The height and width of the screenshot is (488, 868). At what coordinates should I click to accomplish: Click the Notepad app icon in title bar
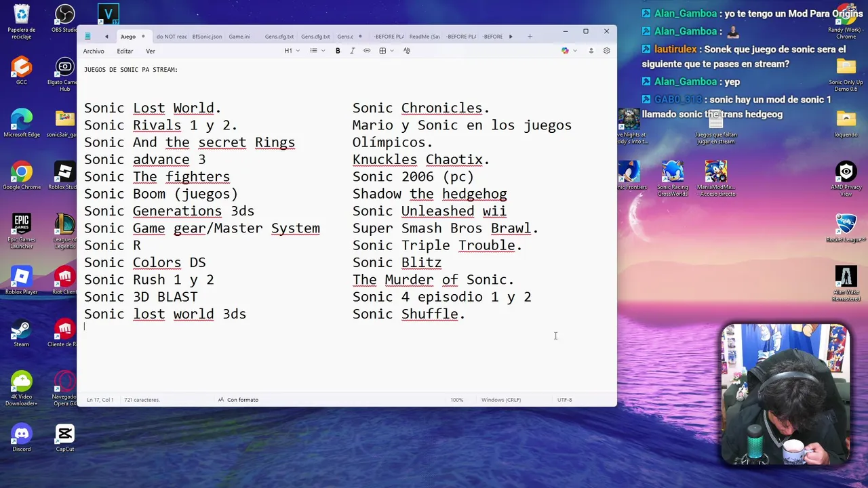(87, 37)
